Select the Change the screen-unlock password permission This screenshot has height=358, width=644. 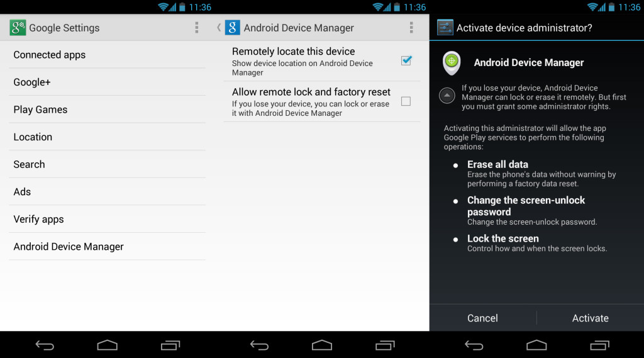click(x=526, y=206)
